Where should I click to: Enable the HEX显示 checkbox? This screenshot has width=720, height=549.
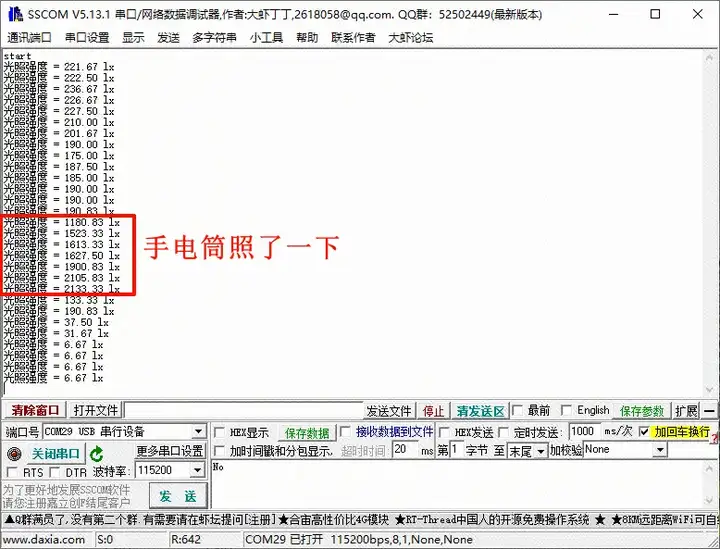coord(220,432)
